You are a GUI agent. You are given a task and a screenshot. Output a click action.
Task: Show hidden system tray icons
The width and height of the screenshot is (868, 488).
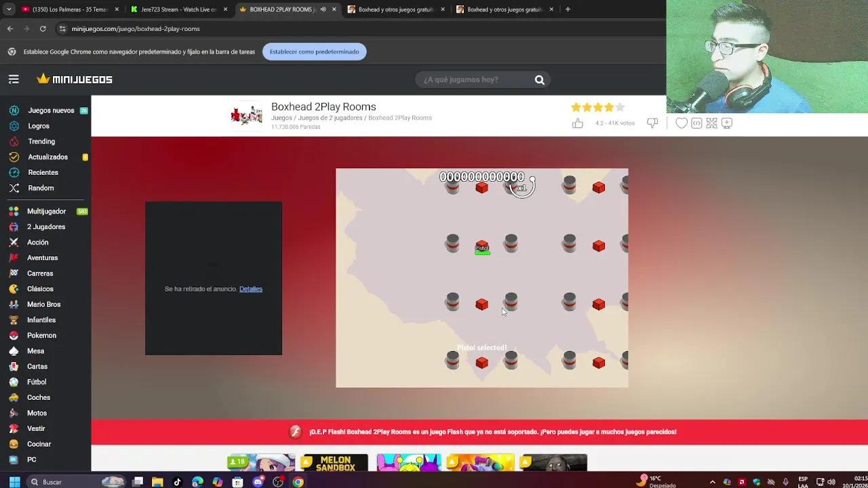pos(712,482)
